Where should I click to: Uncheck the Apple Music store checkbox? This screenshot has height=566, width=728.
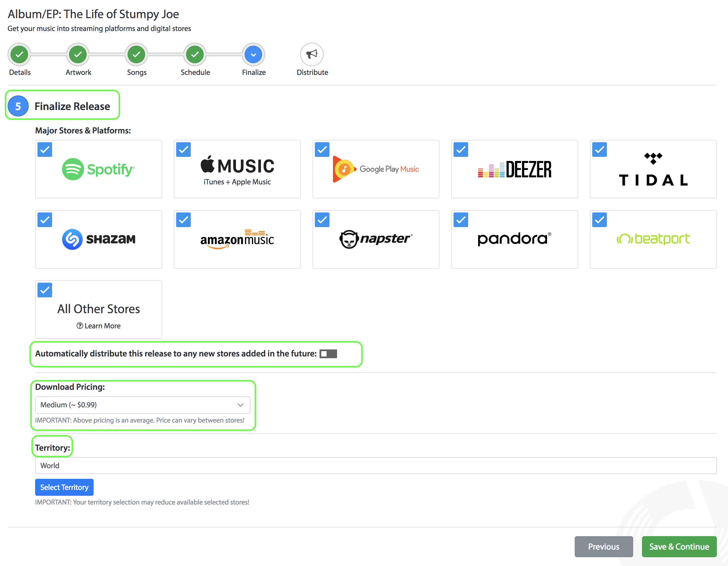[x=183, y=150]
